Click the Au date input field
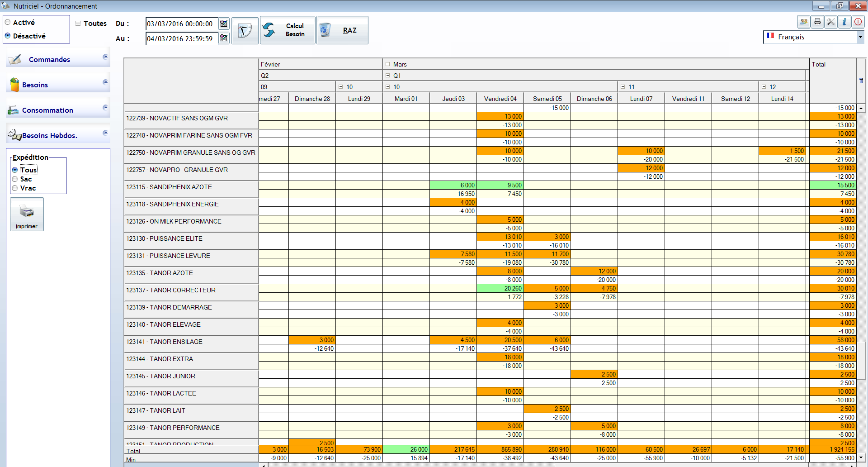The image size is (868, 467). [x=182, y=39]
